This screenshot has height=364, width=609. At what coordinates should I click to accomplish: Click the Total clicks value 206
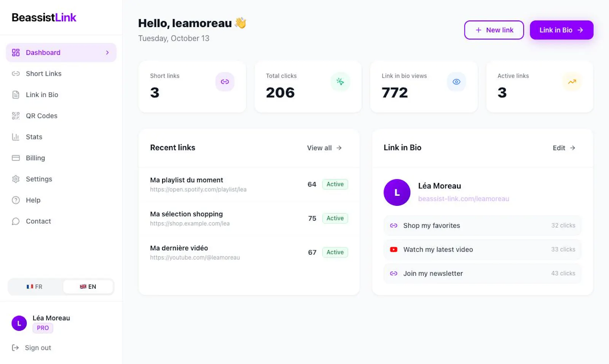280,93
